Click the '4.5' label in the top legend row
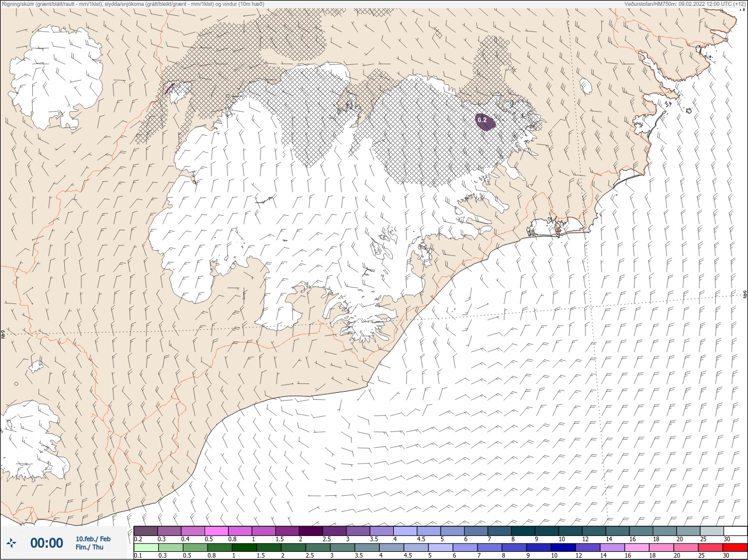Image resolution: width=748 pixels, height=560 pixels. pyautogui.click(x=421, y=539)
